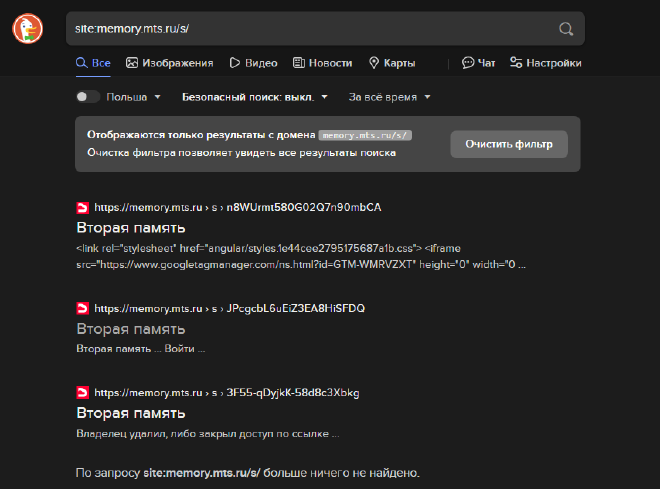Switch to the Видео tab

(253, 63)
